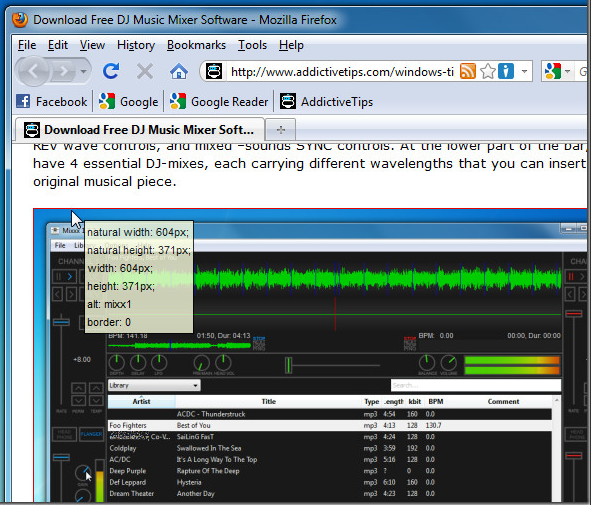This screenshot has width=592, height=505.
Task: Open the Facebook bookmark
Action: coord(52,102)
